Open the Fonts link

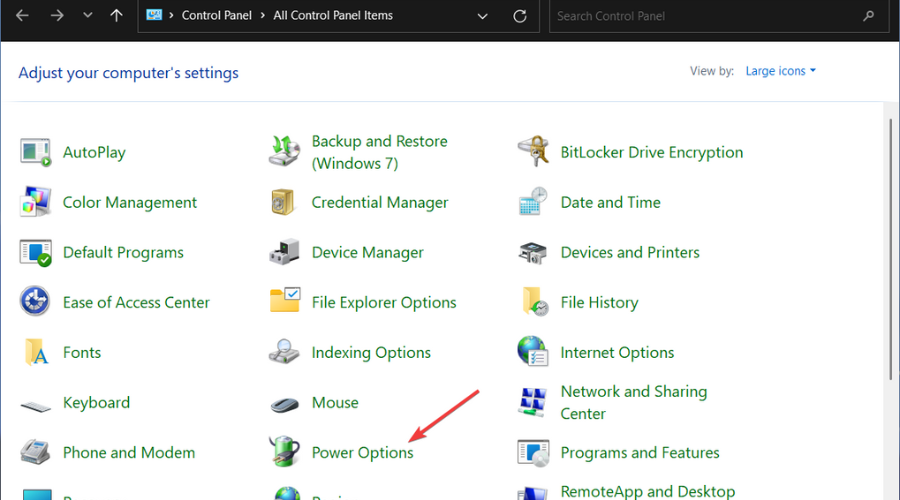point(82,352)
